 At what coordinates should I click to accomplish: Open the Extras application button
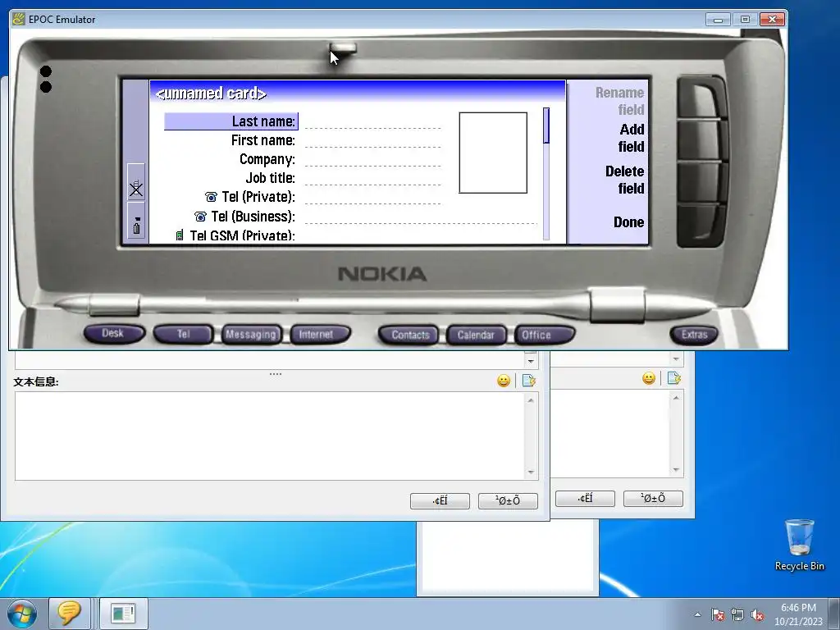click(694, 335)
